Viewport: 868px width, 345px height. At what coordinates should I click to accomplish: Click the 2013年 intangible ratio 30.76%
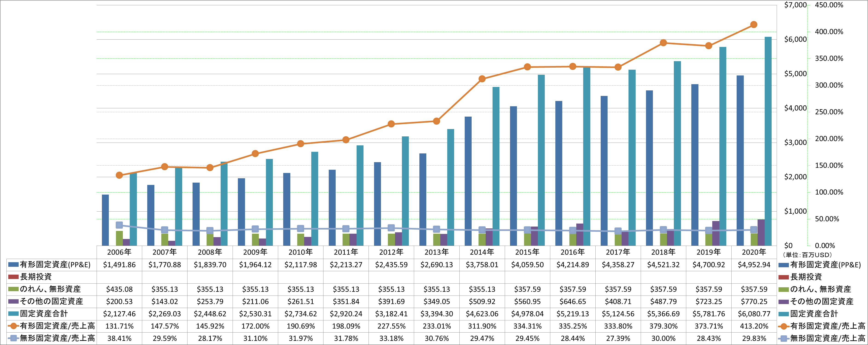pyautogui.click(x=437, y=338)
